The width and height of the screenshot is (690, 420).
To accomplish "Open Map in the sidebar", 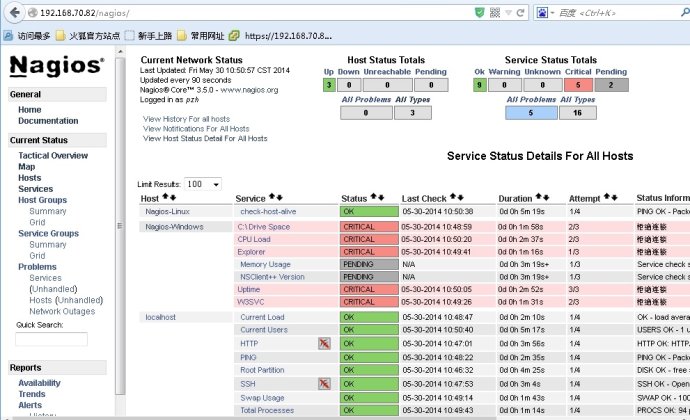I will tap(26, 166).
